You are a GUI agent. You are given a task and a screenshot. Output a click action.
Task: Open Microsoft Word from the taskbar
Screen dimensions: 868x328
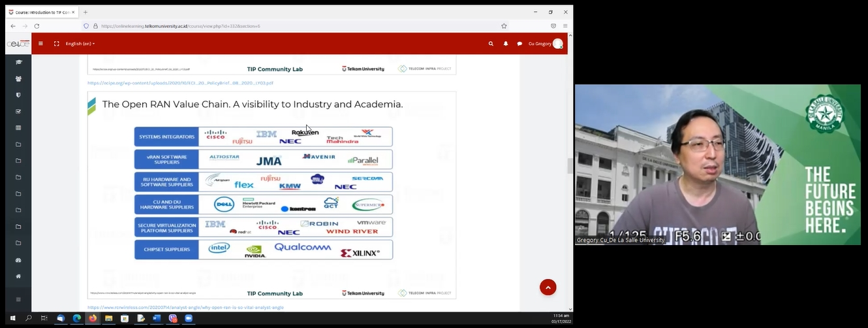coord(157,318)
